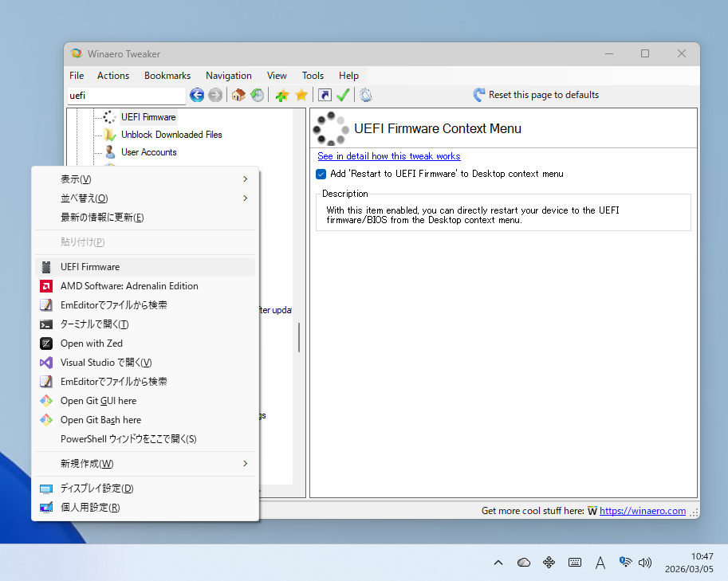Follow the 'See in detail how this tweak works' link

click(x=389, y=156)
